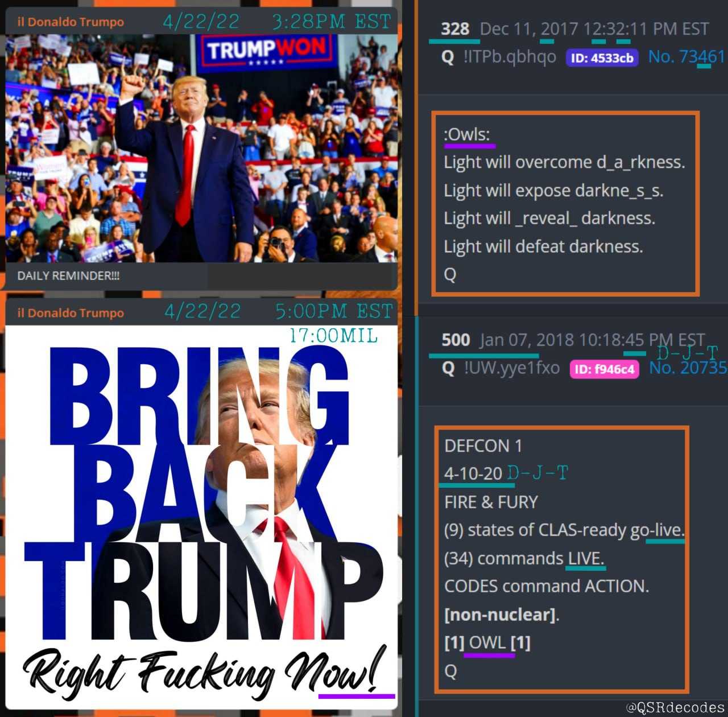Click the 'il Donaldo Trumpo' name on bottom post
Viewport: 728px width, 717px height.
(x=71, y=313)
